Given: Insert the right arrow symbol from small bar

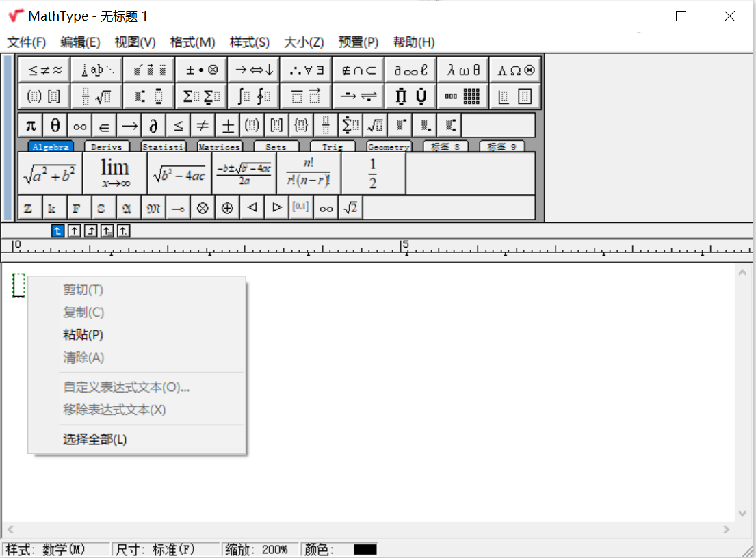Looking at the screenshot, I should [129, 126].
